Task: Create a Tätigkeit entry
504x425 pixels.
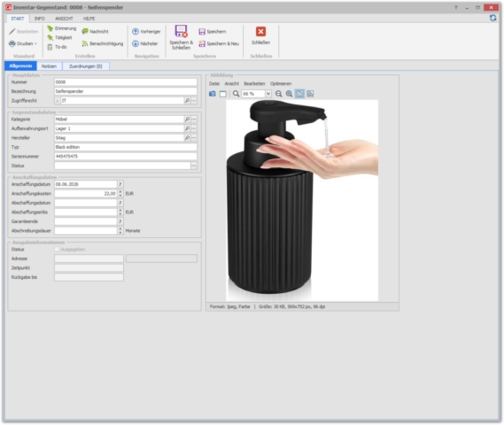Action: (59, 37)
